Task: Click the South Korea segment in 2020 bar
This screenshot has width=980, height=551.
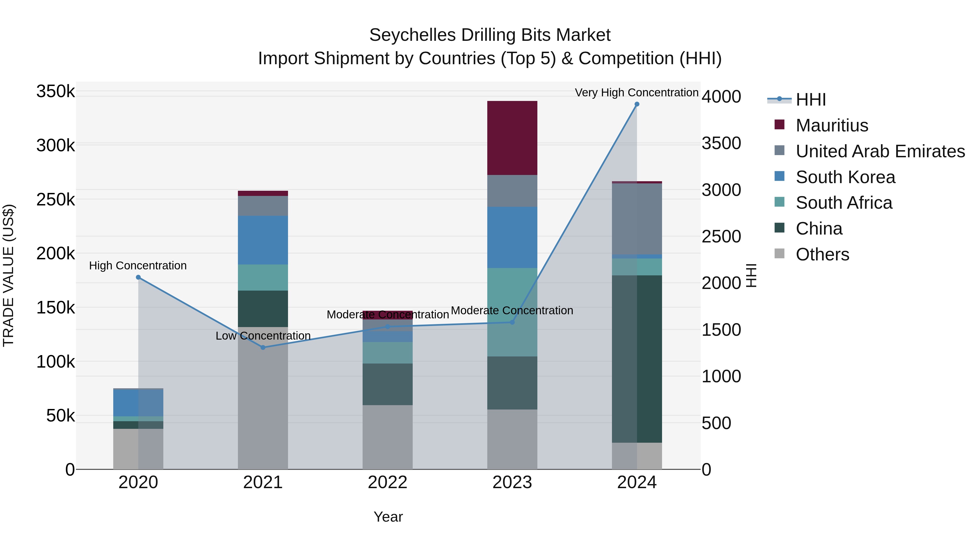Action: click(138, 403)
